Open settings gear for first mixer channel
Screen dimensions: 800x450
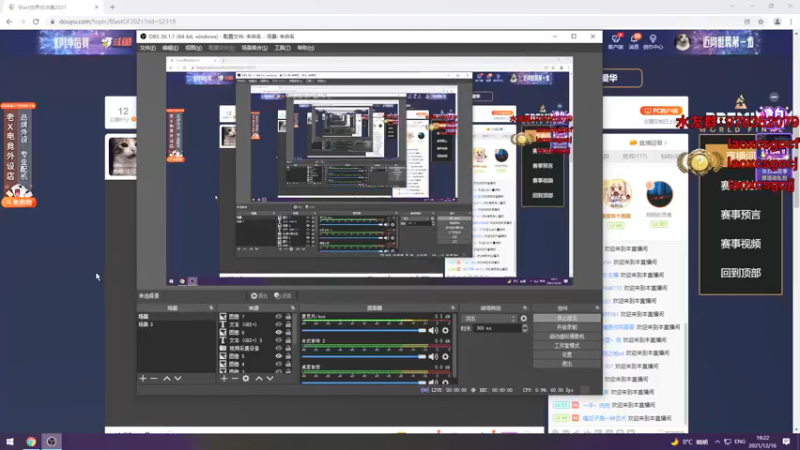point(445,331)
